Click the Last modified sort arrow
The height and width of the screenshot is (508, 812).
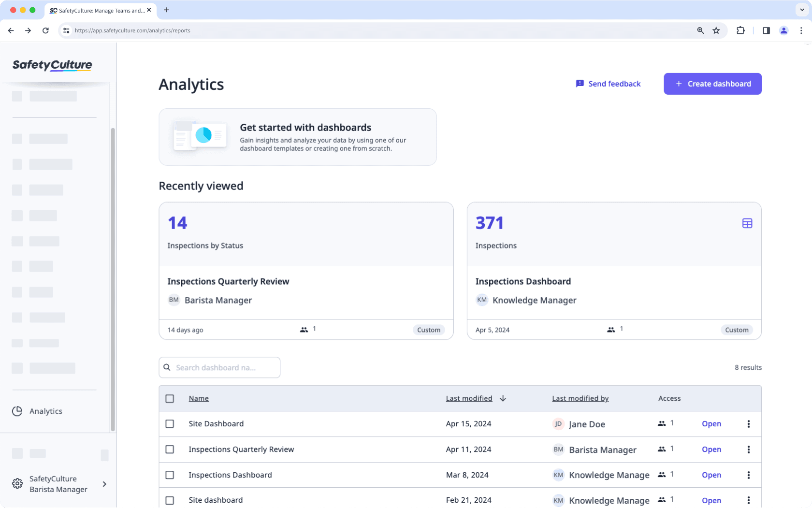click(503, 398)
